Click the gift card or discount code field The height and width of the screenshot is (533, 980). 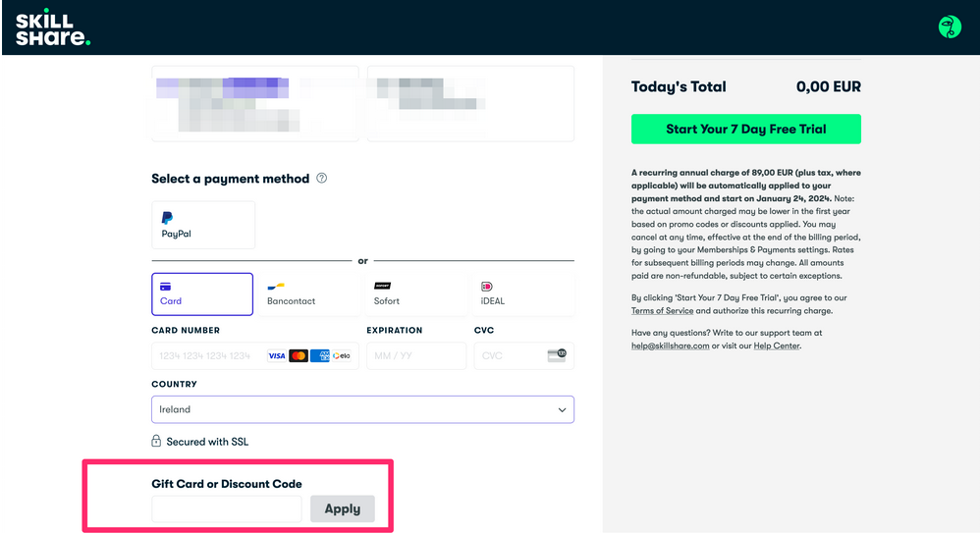(x=227, y=509)
